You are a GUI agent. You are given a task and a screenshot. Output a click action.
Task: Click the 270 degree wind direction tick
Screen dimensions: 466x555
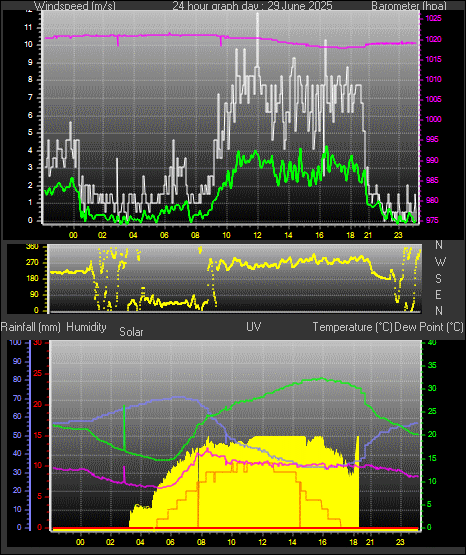click(x=32, y=263)
